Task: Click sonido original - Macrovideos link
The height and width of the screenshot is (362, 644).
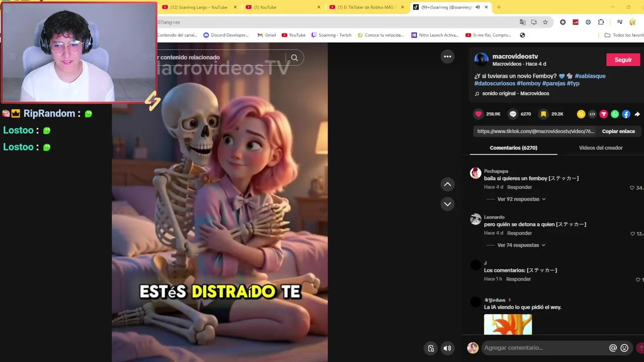Action: 516,94
